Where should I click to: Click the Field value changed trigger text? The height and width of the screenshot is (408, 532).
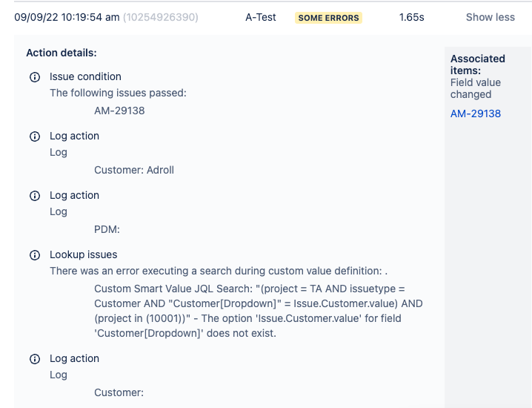coord(476,88)
